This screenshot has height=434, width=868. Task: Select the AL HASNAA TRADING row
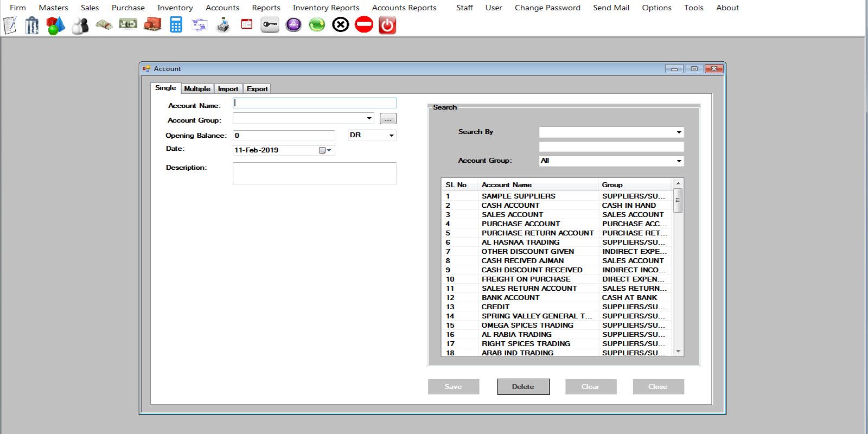tap(557, 242)
